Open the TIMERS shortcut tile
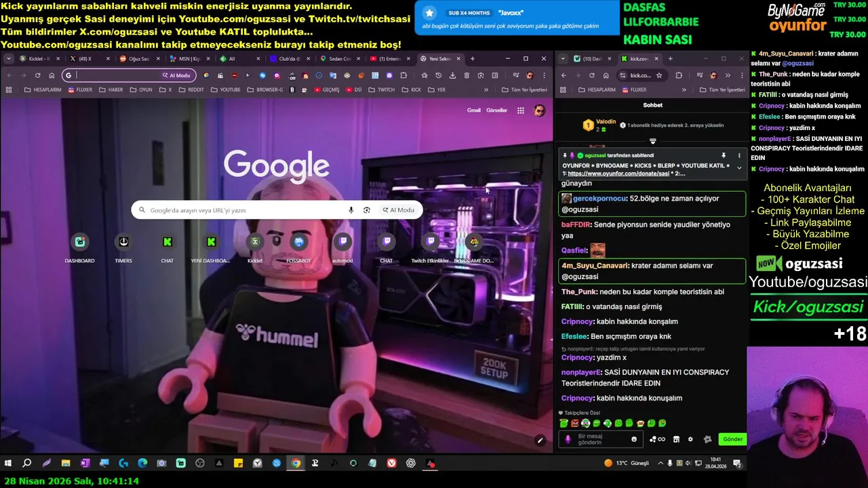 (123, 247)
